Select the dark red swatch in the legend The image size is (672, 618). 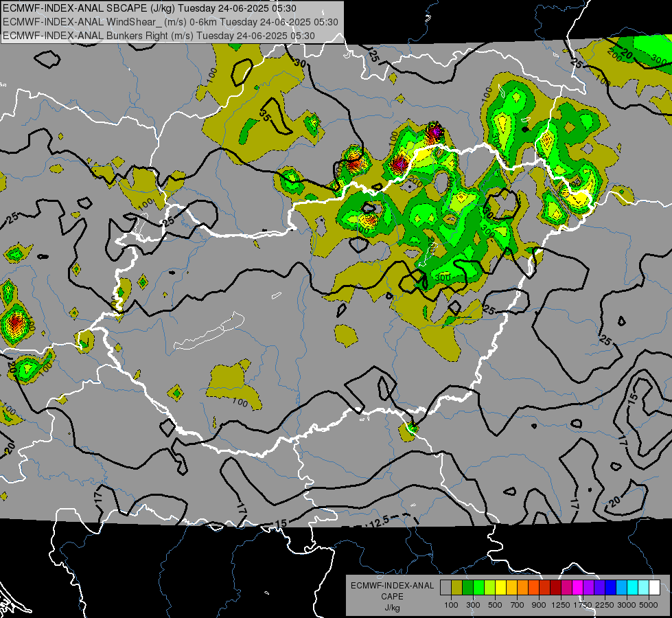click(555, 587)
